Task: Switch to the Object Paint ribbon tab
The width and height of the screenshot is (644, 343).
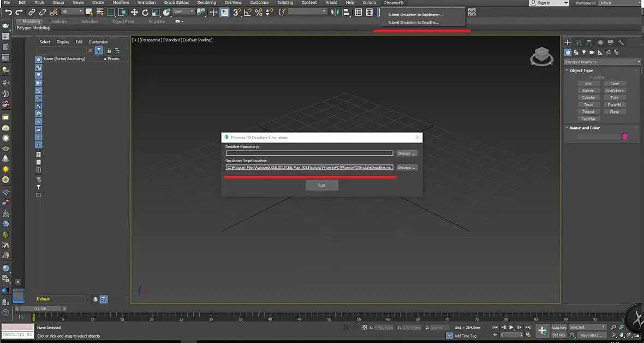Action: tap(123, 21)
